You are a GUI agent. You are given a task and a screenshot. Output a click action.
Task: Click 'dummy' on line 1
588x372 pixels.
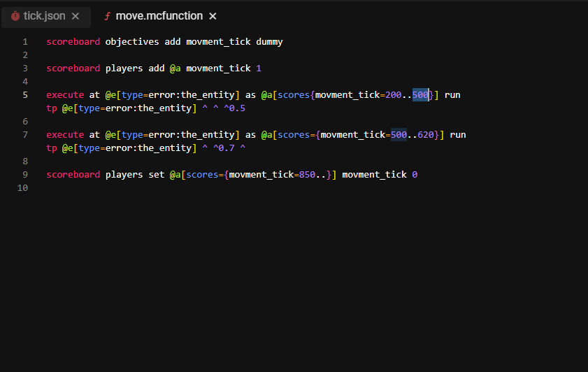(269, 42)
